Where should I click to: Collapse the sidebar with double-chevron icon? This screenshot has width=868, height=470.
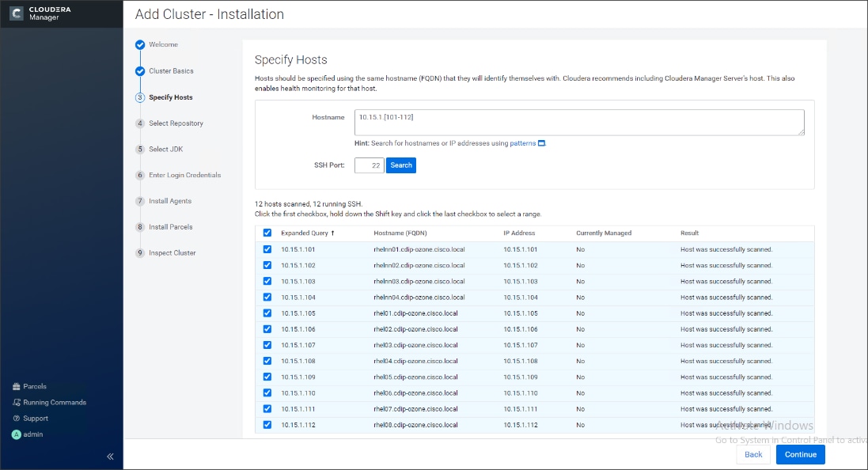110,457
